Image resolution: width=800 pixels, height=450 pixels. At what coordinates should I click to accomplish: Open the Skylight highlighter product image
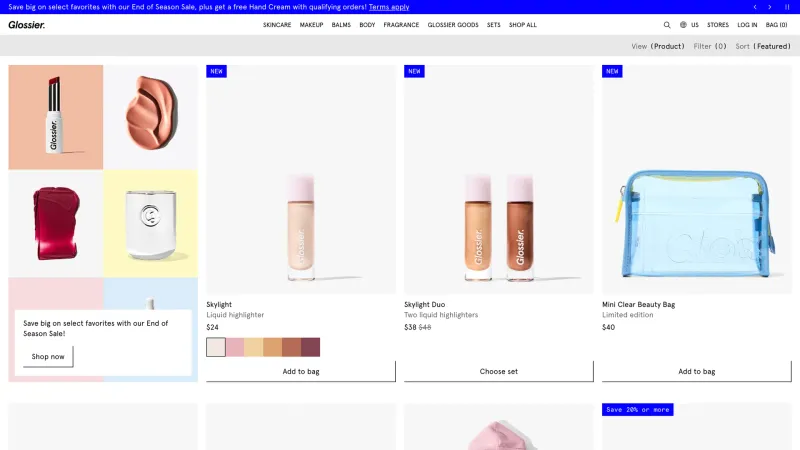[x=301, y=179]
